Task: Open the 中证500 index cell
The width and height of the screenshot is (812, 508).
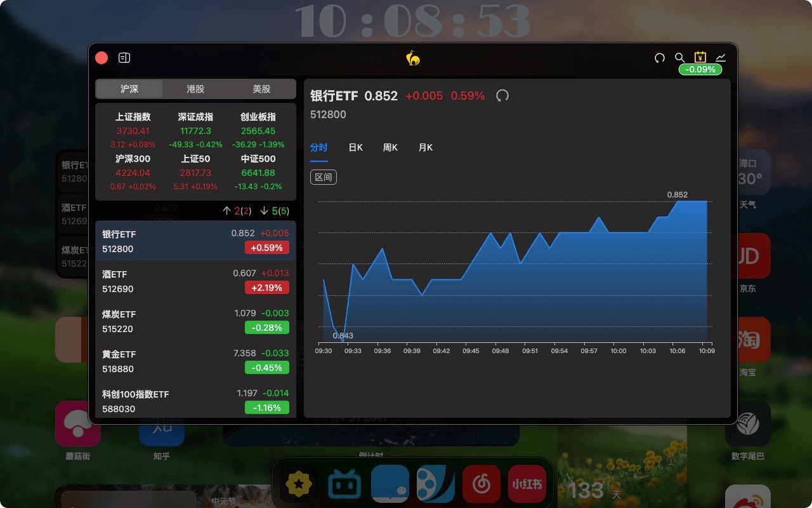Action: (x=258, y=173)
